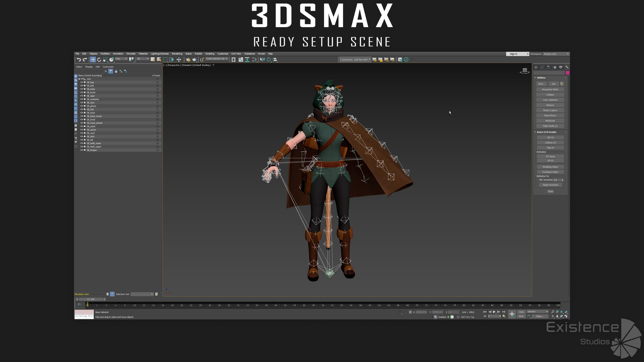The image size is (644, 362).
Task: Activate the Select and Move tool
Action: (x=93, y=60)
